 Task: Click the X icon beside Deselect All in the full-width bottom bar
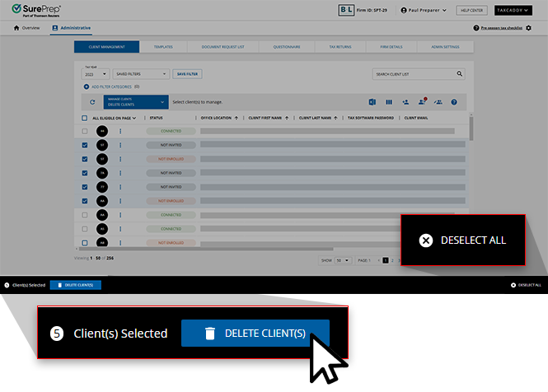coord(513,285)
